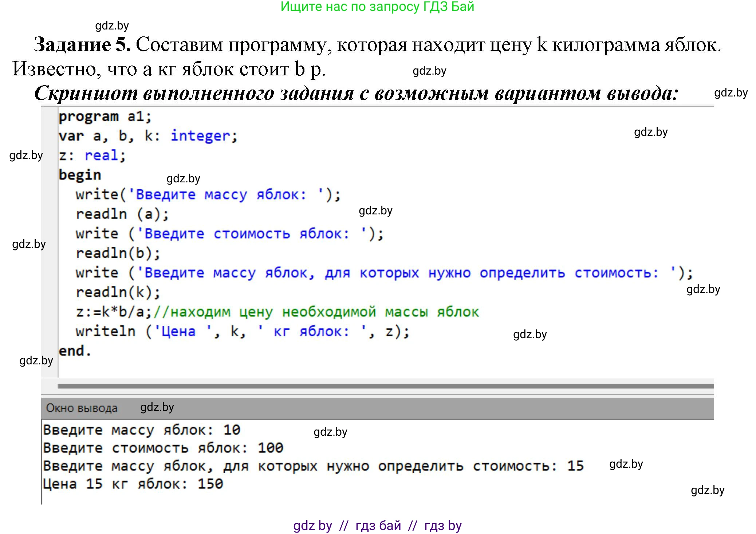Click the 'begin' keyword line
Viewport: 756px width, 534px height.
tap(80, 175)
